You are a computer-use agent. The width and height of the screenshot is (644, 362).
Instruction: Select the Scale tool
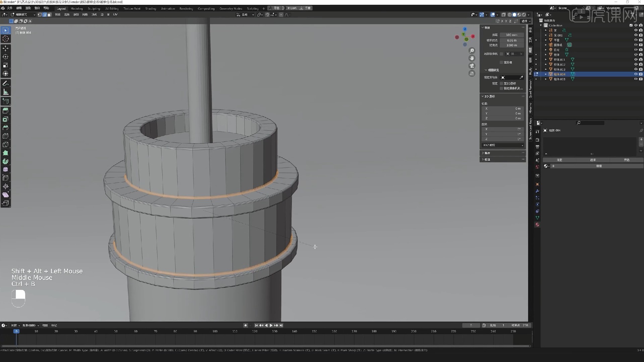pos(5,65)
